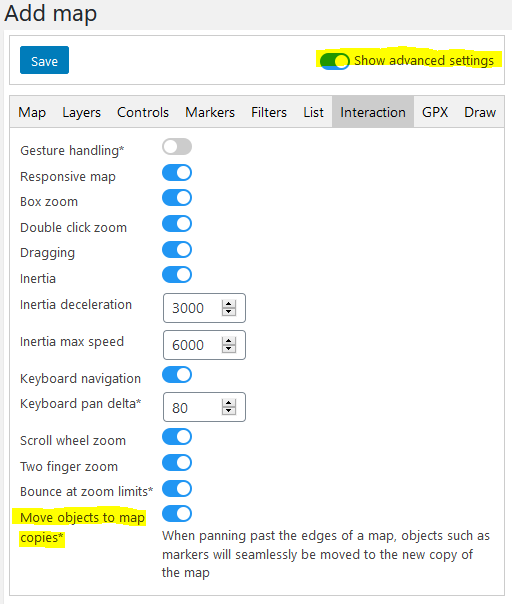Open the Map tab

(32, 112)
